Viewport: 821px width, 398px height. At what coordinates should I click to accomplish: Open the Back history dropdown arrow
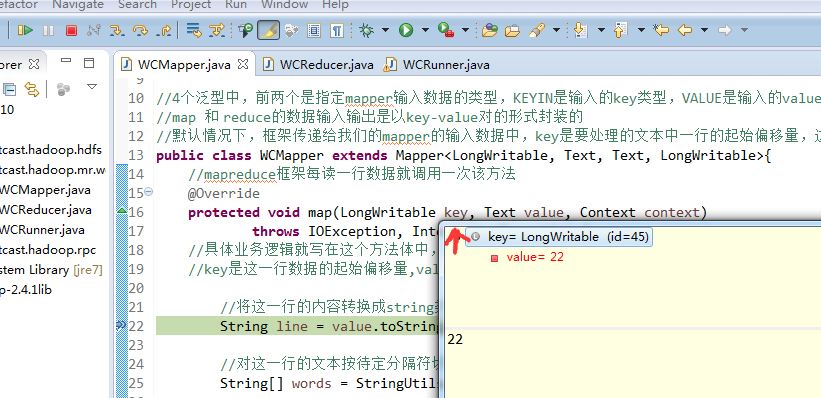(704, 30)
